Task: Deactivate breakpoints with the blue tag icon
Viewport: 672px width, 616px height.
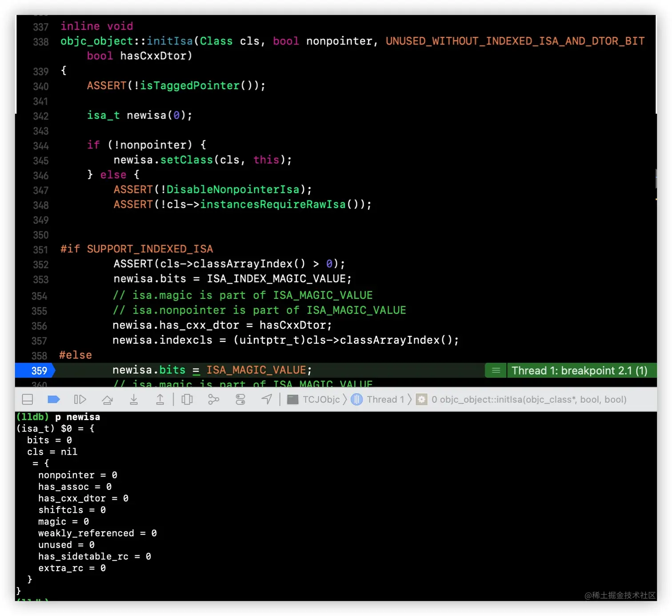Action: 53,400
